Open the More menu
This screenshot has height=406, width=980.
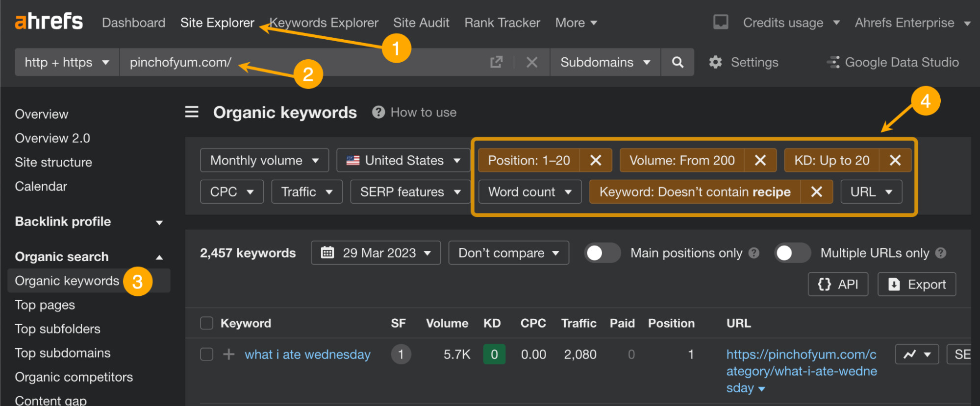pyautogui.click(x=576, y=23)
